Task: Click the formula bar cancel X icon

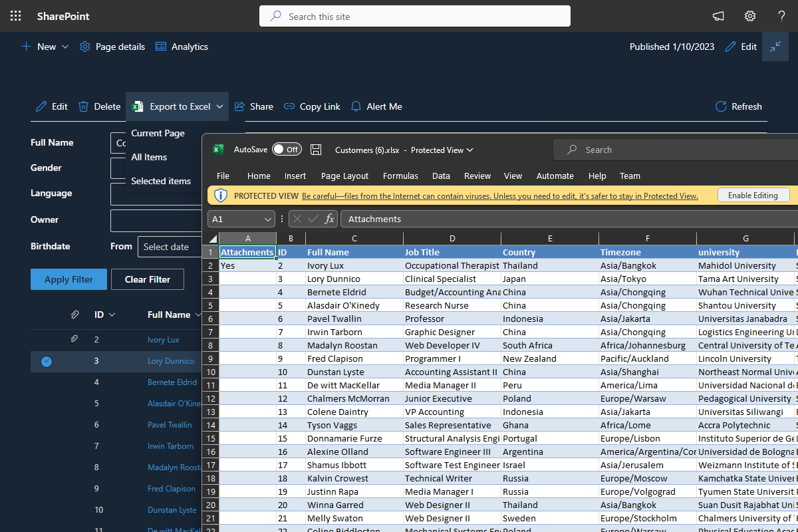Action: [x=297, y=219]
